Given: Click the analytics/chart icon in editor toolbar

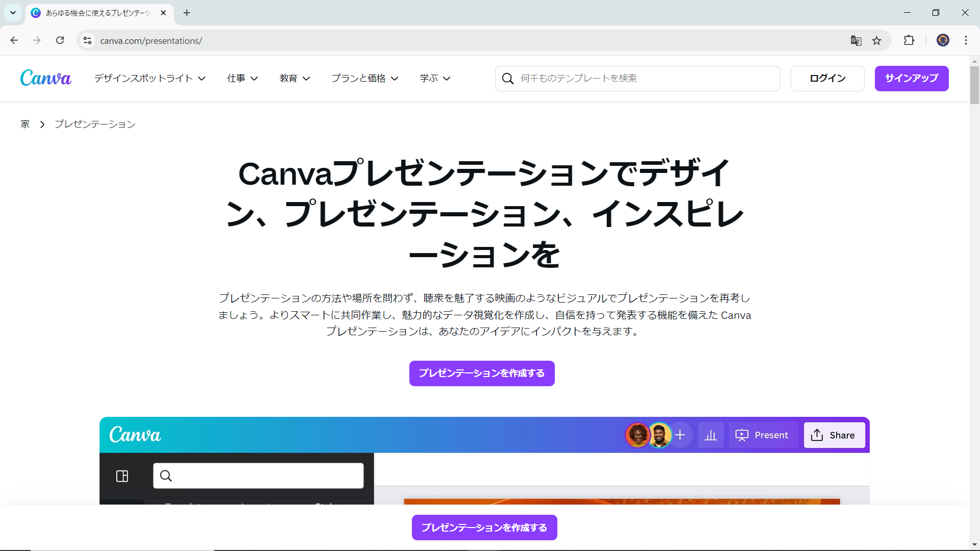Looking at the screenshot, I should coord(711,435).
